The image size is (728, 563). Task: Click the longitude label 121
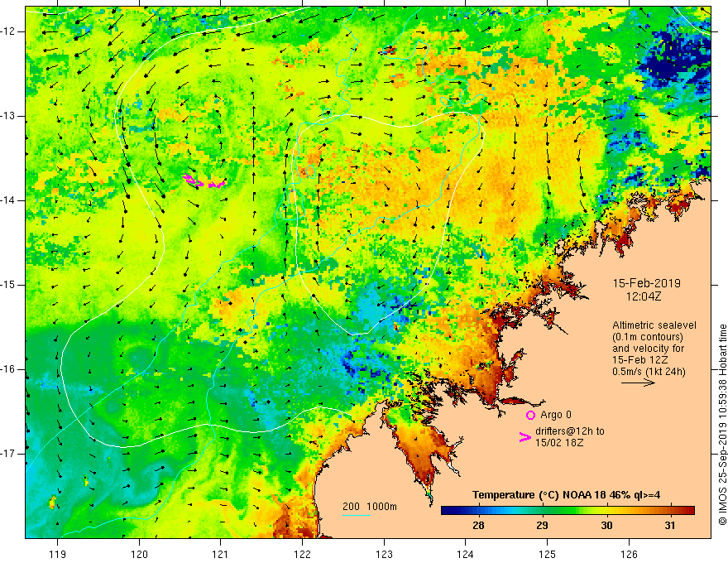click(x=221, y=554)
